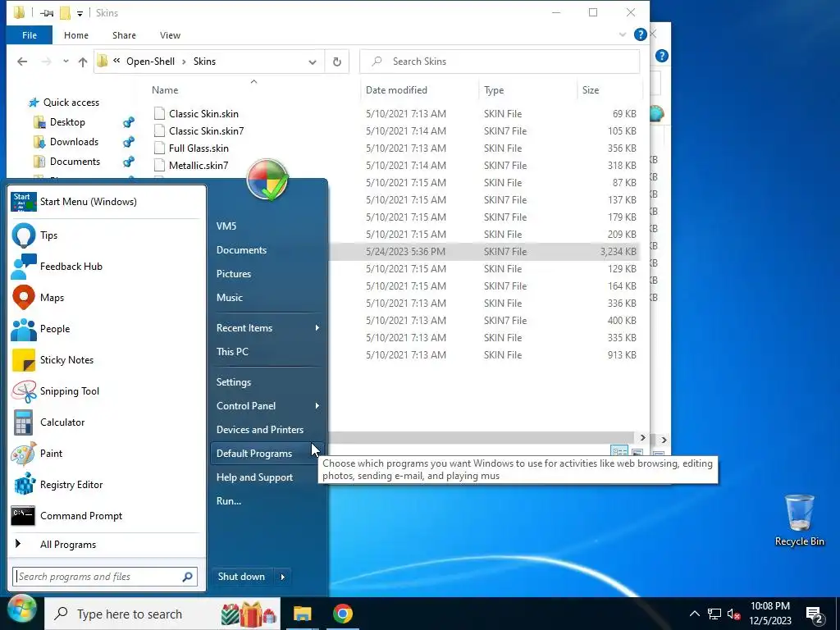Click the taskbar Type here to search box
Image resolution: width=840 pixels, height=630 pixels.
click(161, 614)
